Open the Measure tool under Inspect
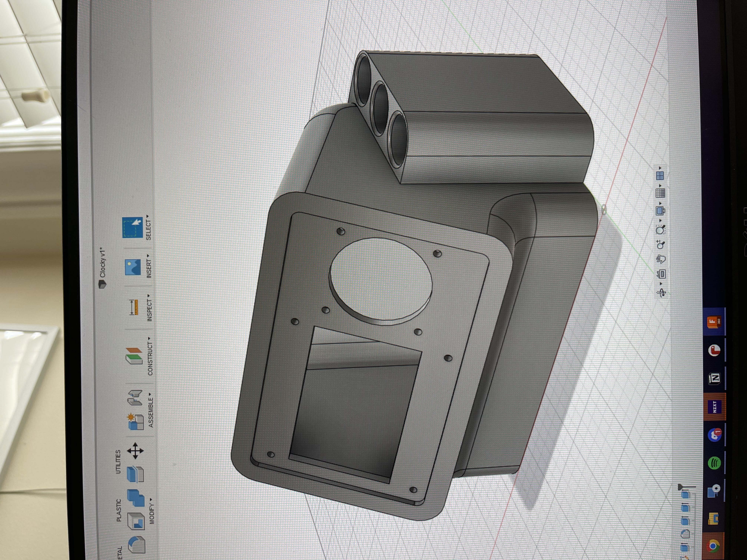747x560 pixels. pyautogui.click(x=134, y=307)
